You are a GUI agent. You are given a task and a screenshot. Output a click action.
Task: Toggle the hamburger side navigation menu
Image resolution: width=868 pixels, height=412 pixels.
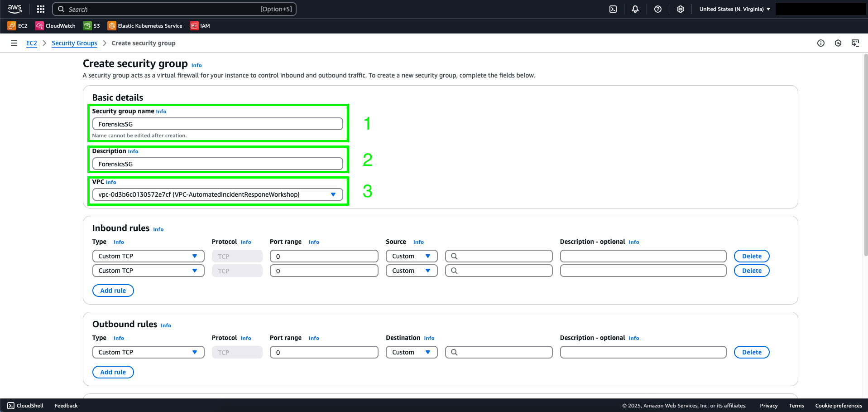(x=14, y=43)
